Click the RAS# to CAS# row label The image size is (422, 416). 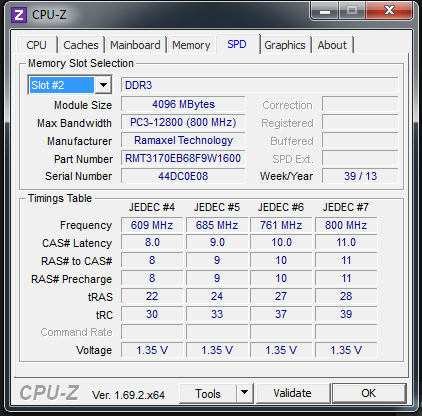coord(76,261)
